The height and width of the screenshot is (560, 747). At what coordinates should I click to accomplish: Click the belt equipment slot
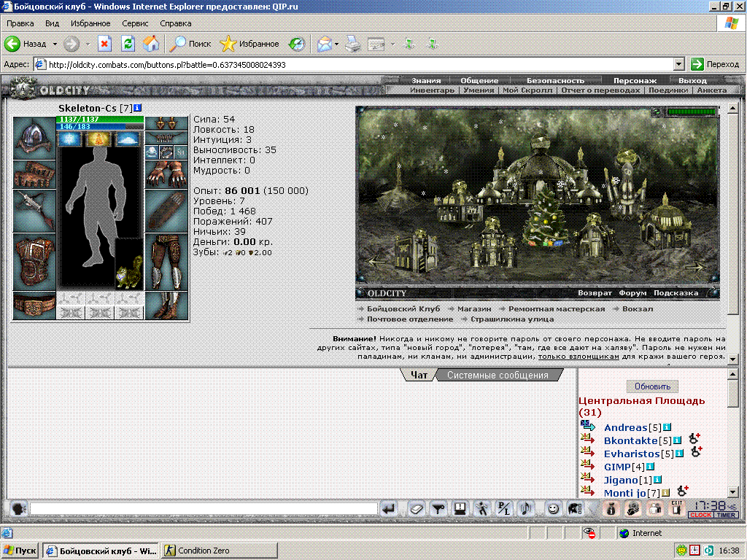tap(34, 306)
